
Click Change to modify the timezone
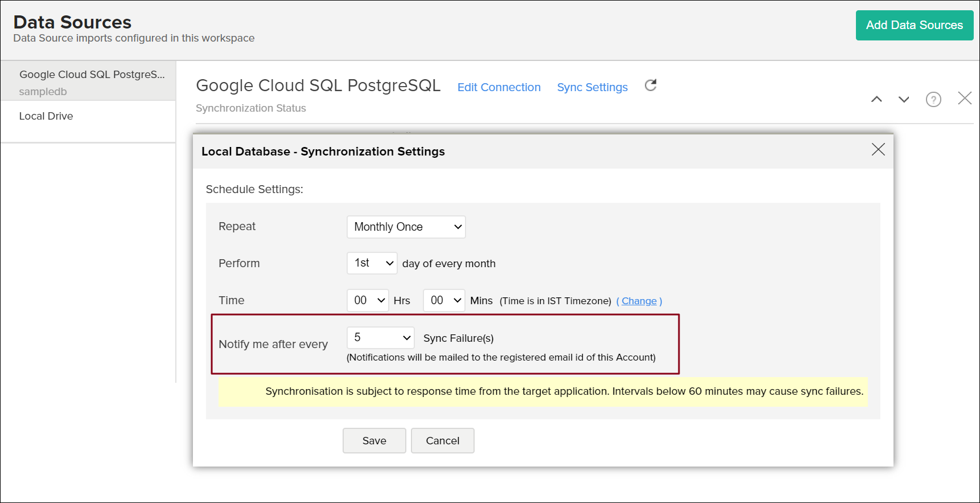point(639,301)
